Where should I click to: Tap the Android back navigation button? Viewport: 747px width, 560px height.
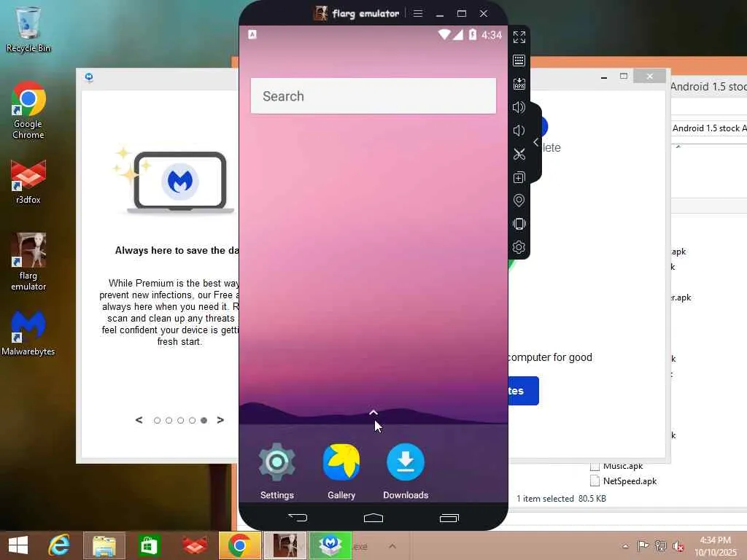pyautogui.click(x=298, y=518)
